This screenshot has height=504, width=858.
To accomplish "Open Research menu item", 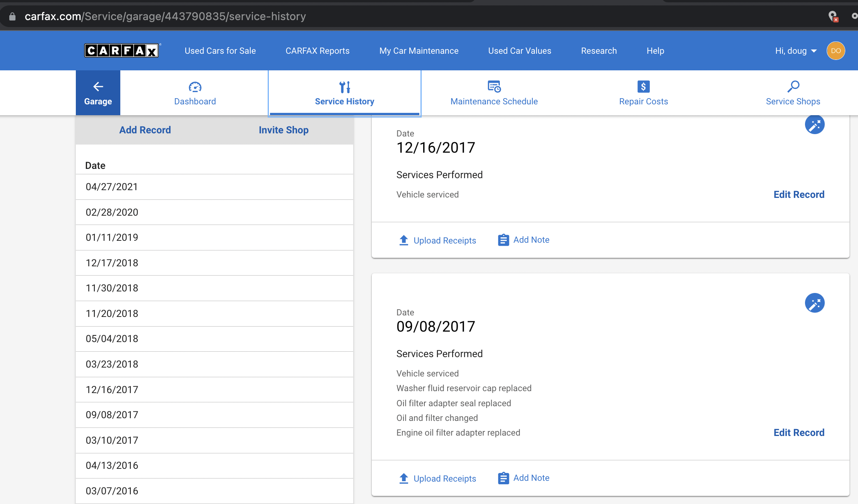I will pos(599,51).
